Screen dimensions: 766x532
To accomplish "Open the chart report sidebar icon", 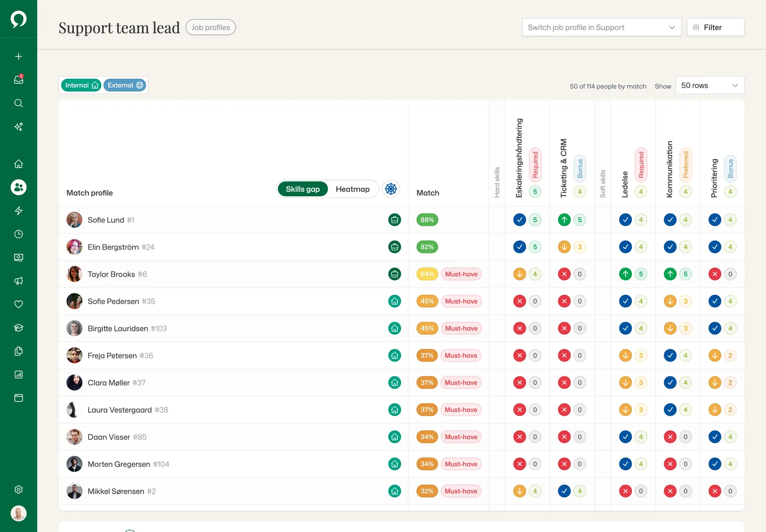I will coord(19,374).
